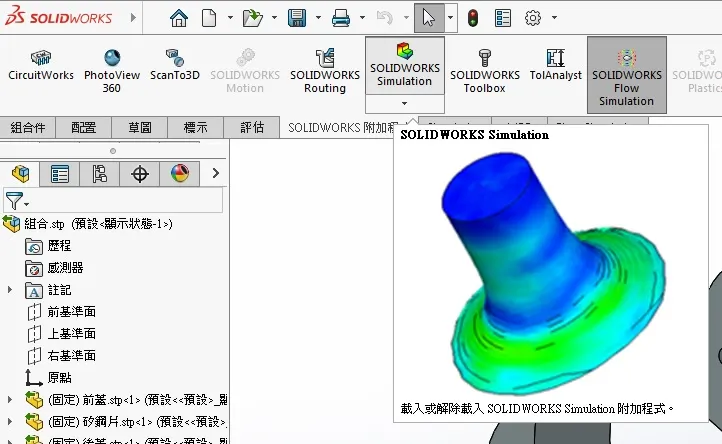Open an existing file icon

pyautogui.click(x=252, y=18)
